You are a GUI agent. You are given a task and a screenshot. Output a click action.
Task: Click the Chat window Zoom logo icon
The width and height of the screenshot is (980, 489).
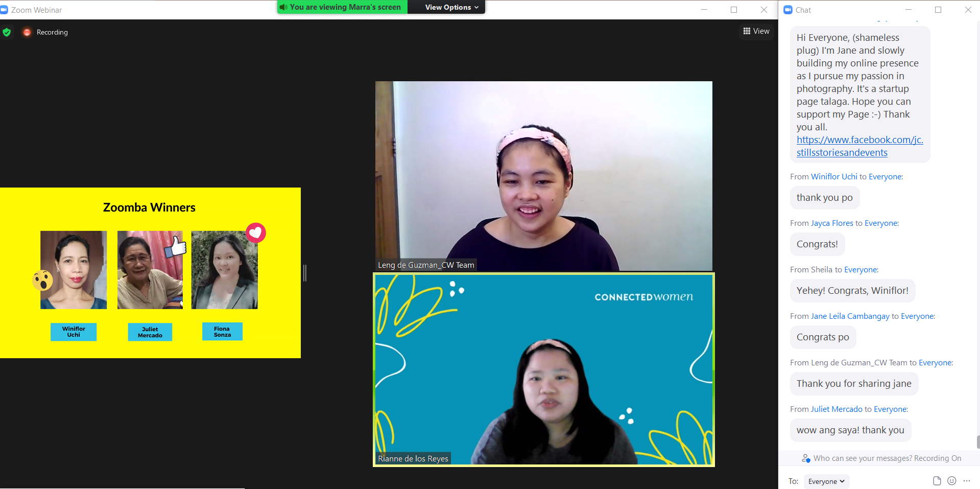click(788, 10)
